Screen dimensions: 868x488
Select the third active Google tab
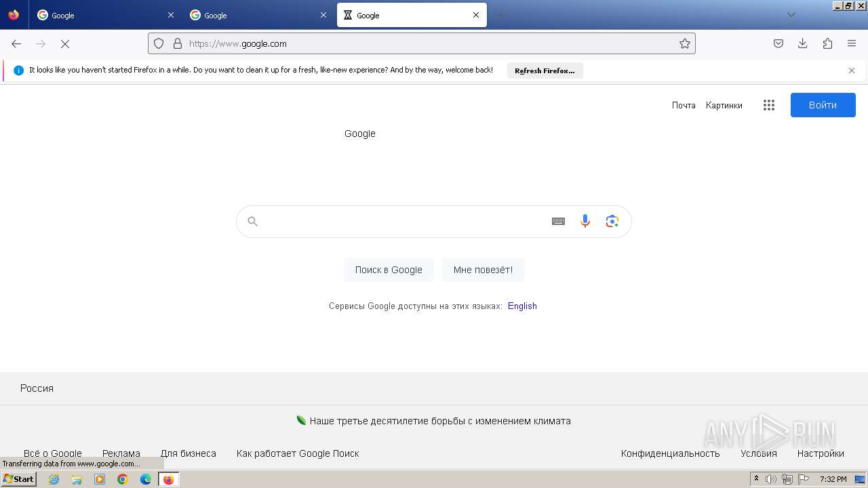tap(412, 15)
